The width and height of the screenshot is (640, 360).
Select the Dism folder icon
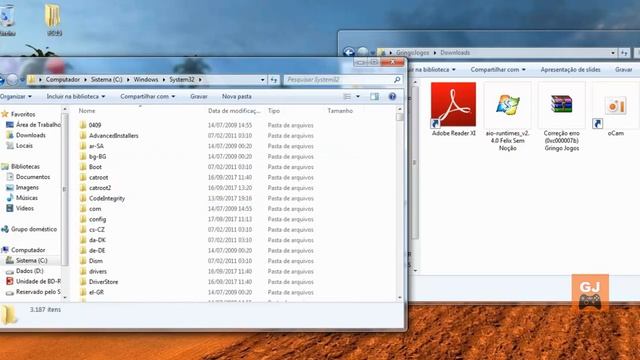pyautogui.click(x=83, y=261)
